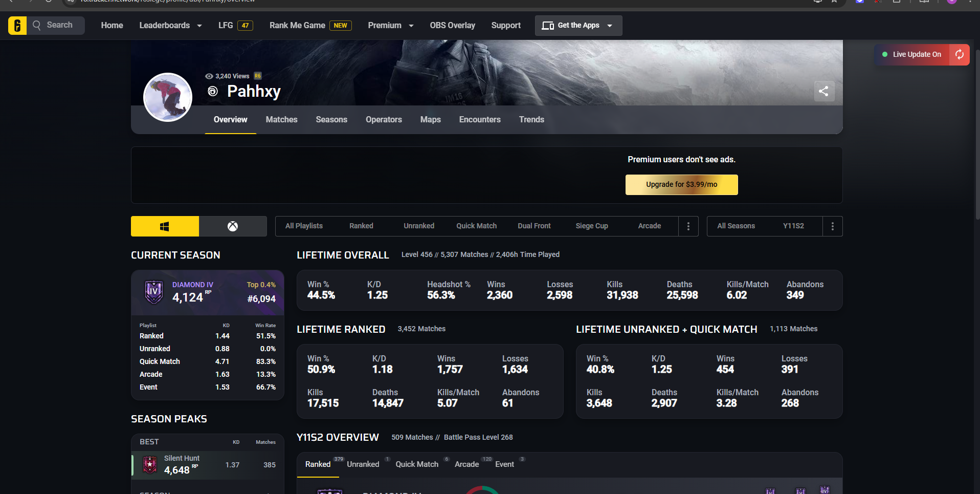Click the Silent Hunt season peak row
The image size is (980, 494).
pos(208,465)
